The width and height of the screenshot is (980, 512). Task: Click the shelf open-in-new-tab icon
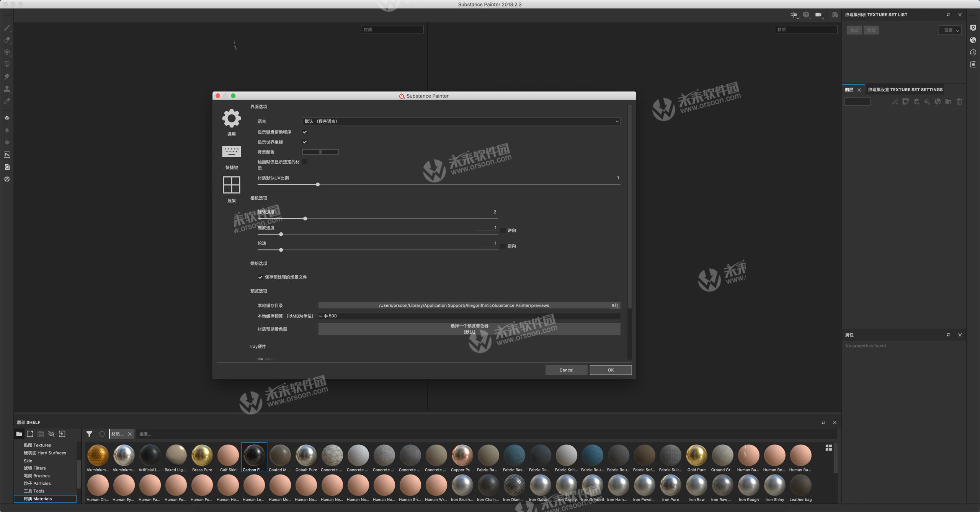[x=30, y=434]
